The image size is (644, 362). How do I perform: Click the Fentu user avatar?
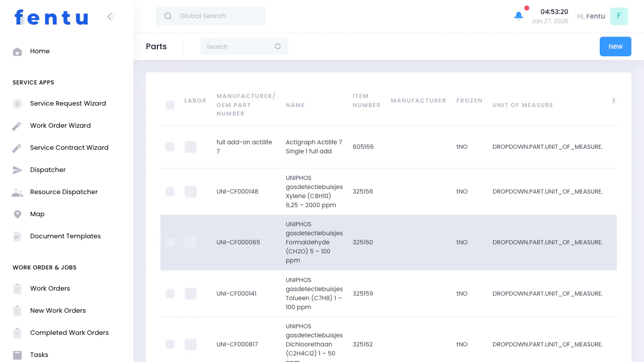pyautogui.click(x=619, y=16)
